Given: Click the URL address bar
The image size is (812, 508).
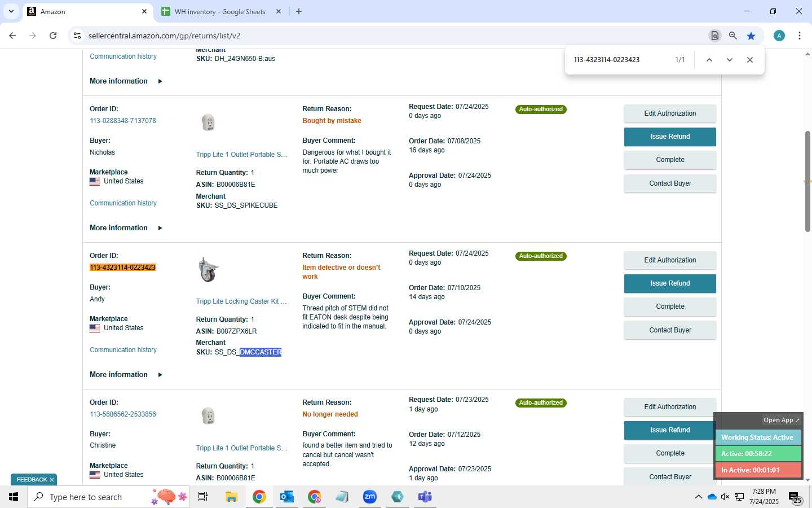Looking at the screenshot, I should click(x=395, y=36).
